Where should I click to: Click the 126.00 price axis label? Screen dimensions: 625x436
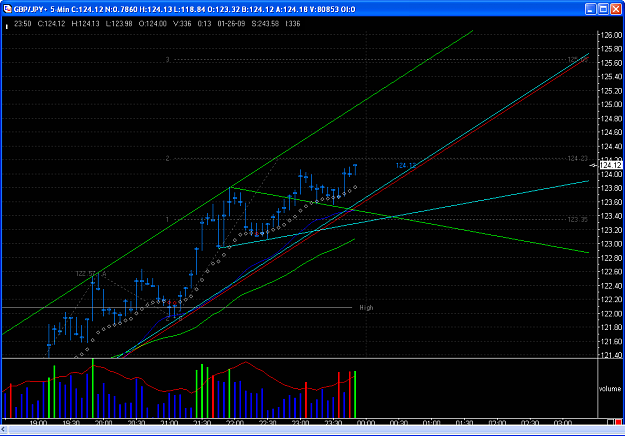(611, 35)
